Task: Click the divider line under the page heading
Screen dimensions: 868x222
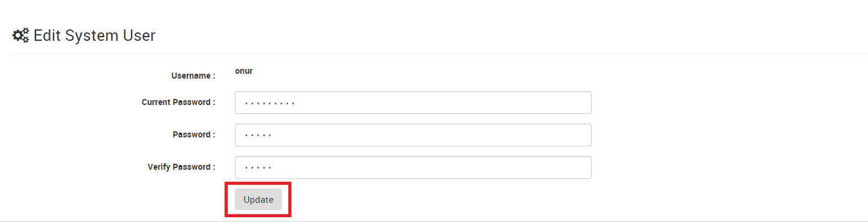Action: 439,53
